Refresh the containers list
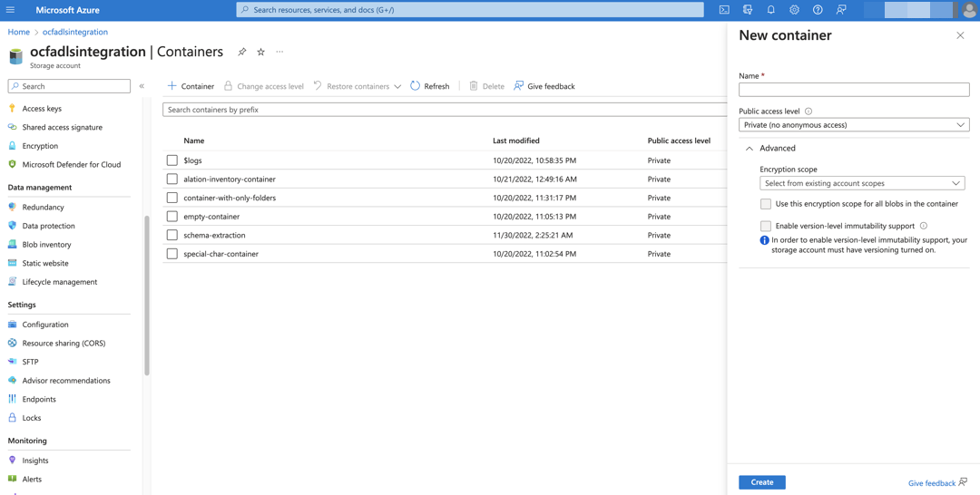980x495 pixels. click(430, 86)
